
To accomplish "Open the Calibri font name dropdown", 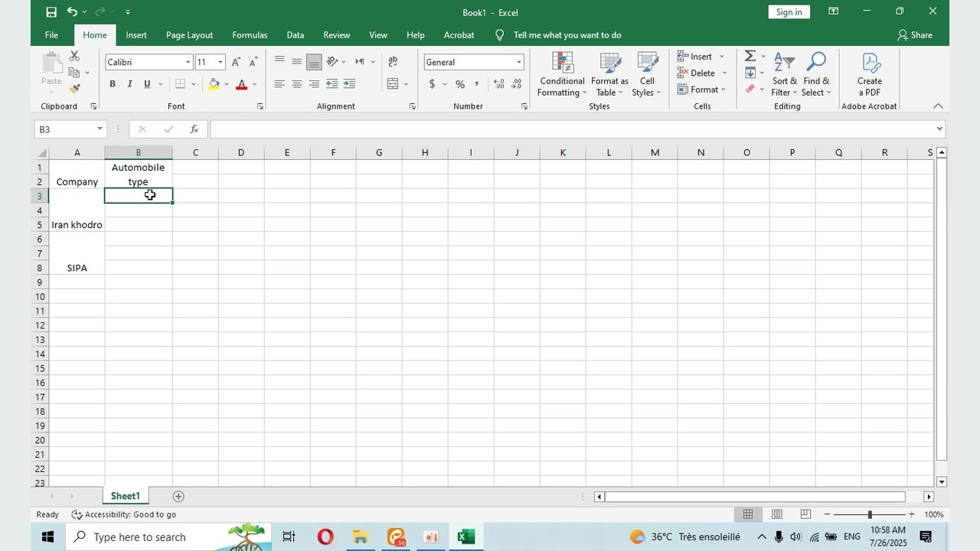I will click(x=188, y=62).
